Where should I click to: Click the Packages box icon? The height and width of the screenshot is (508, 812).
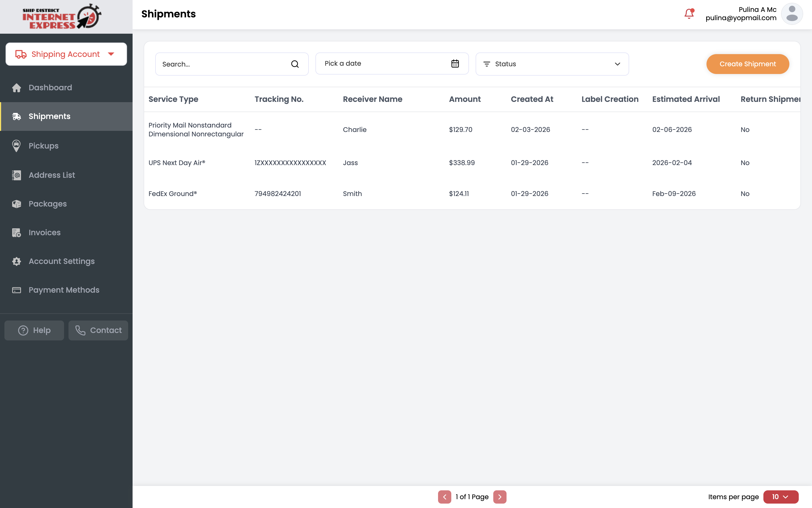pos(16,204)
